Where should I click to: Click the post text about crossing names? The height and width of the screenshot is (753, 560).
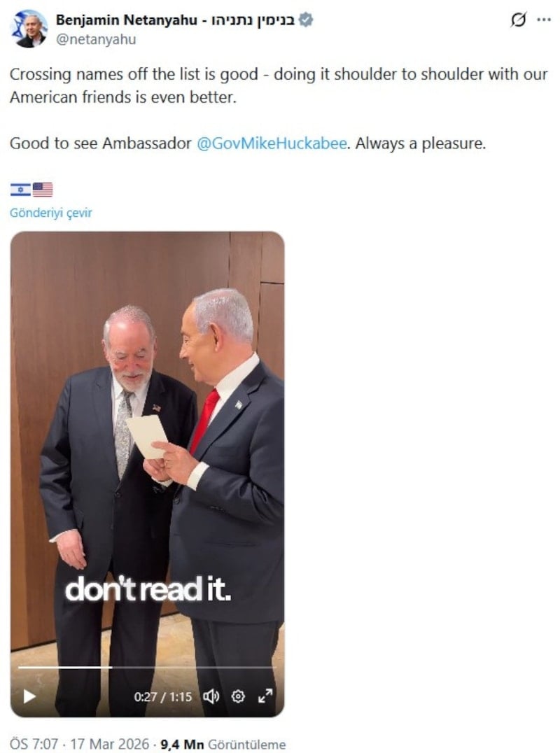[x=279, y=85]
